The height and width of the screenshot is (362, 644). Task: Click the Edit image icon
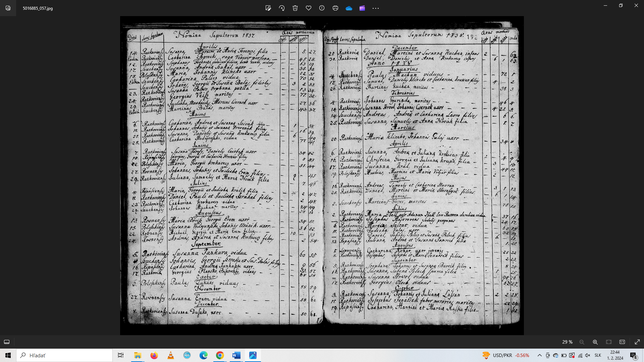(x=268, y=8)
